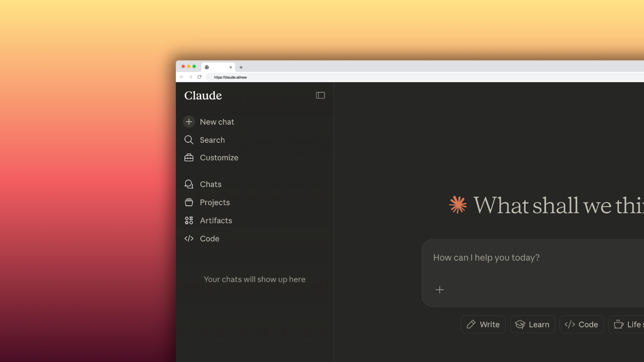Select the Write suggestion chip
Image resolution: width=644 pixels, height=362 pixels.
[x=483, y=324]
